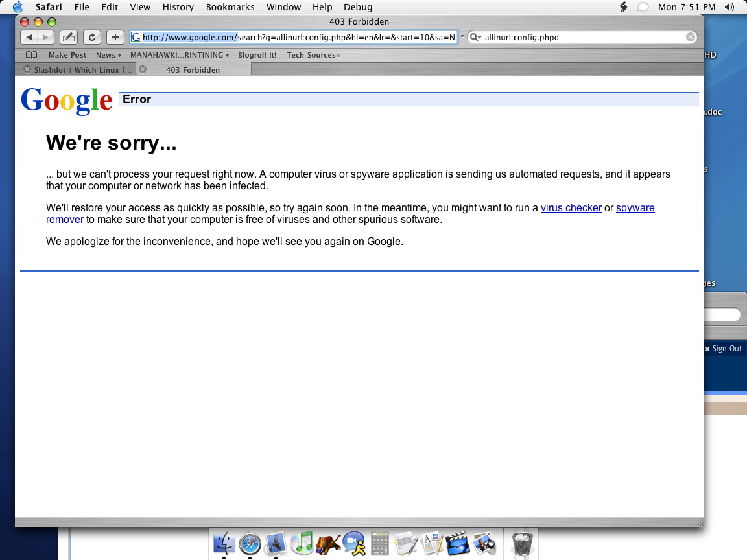This screenshot has width=747, height=560.
Task: Add a bookmark with the plus button
Action: [115, 37]
